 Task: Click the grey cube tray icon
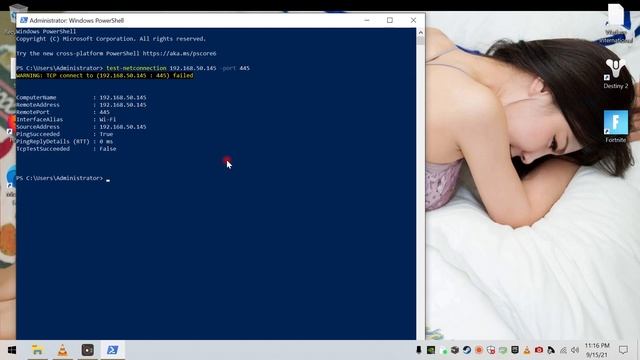coord(455,350)
